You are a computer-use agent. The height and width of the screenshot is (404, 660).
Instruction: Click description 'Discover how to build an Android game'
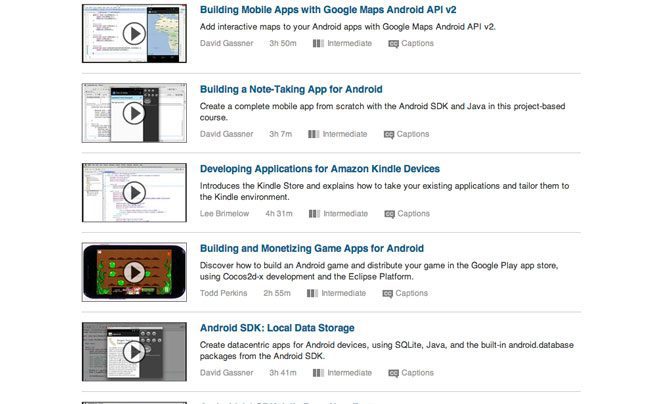pyautogui.click(x=379, y=271)
